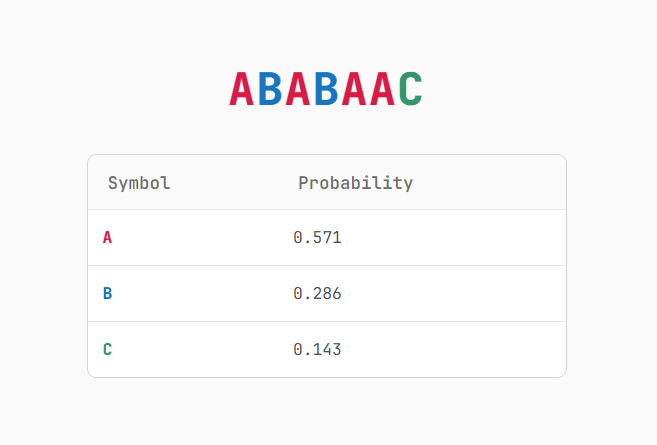Click the Probability column header

pos(355,183)
